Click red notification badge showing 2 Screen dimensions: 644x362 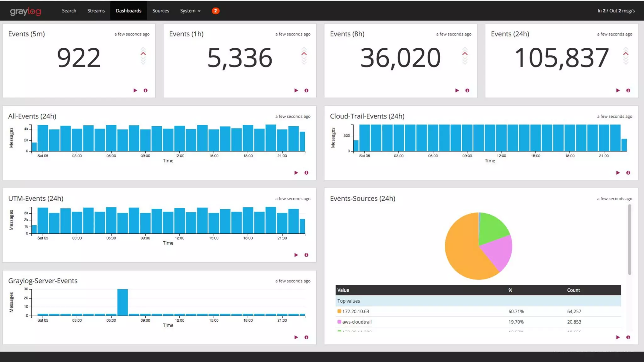215,11
